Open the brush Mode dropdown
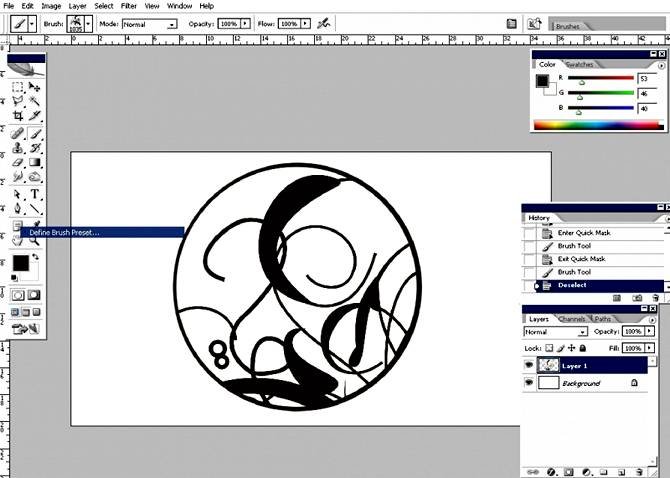 tap(150, 23)
